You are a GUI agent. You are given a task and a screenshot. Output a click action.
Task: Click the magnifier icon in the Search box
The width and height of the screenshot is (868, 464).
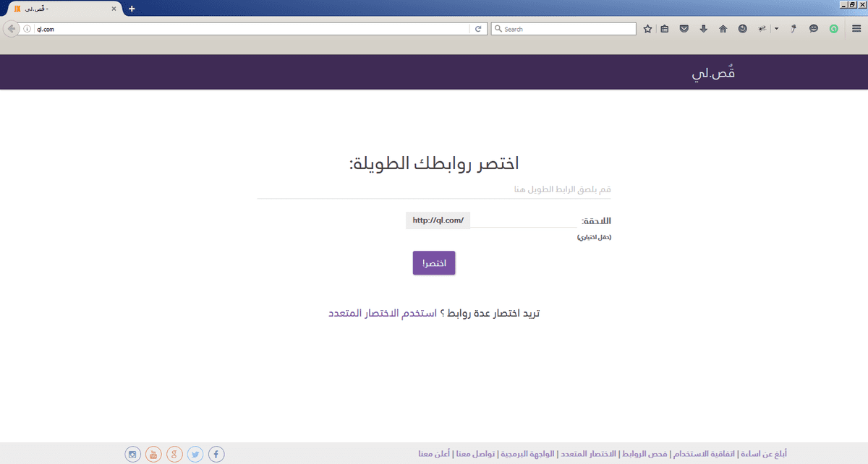coord(498,29)
